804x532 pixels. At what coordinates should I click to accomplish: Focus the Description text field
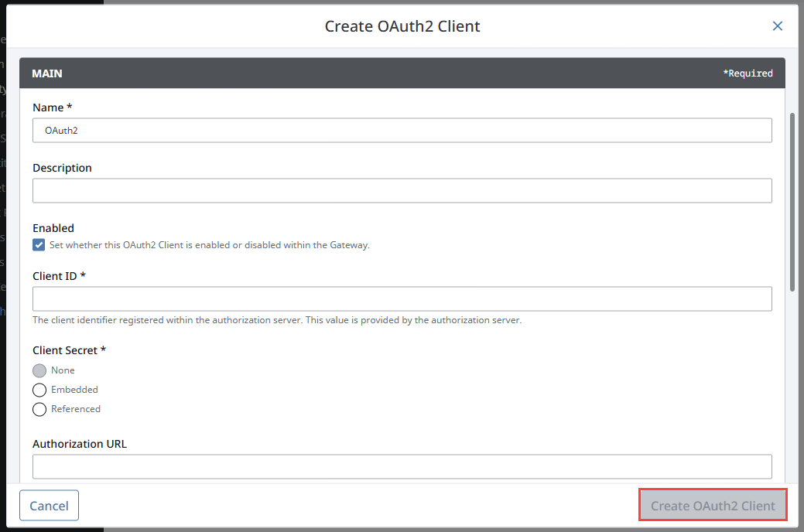pos(402,191)
